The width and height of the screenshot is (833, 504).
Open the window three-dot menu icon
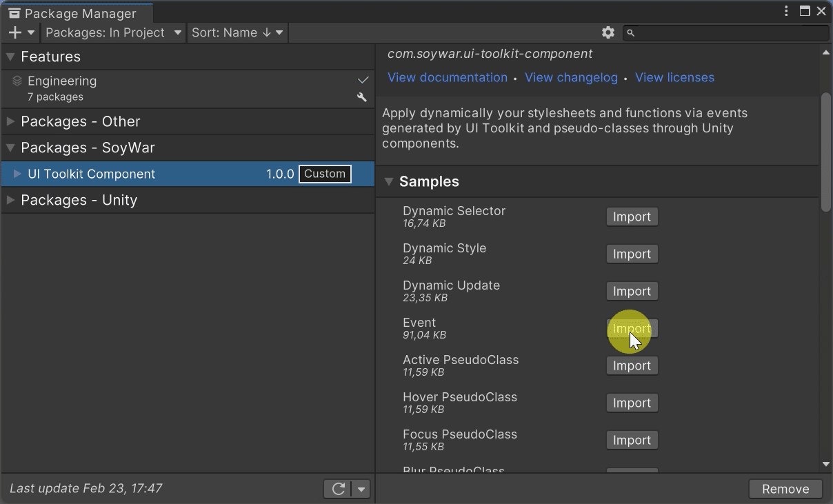[785, 11]
